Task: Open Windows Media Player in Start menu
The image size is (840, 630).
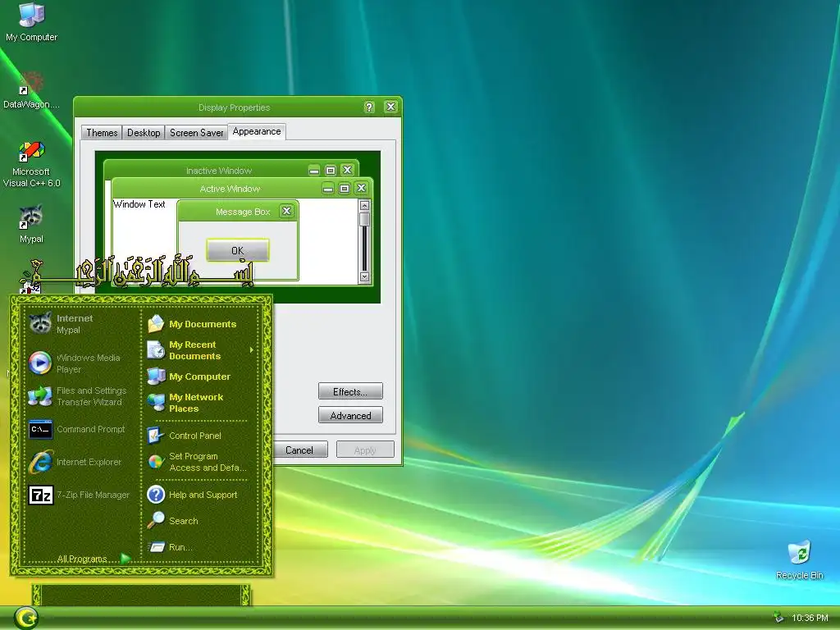Action: (x=80, y=363)
